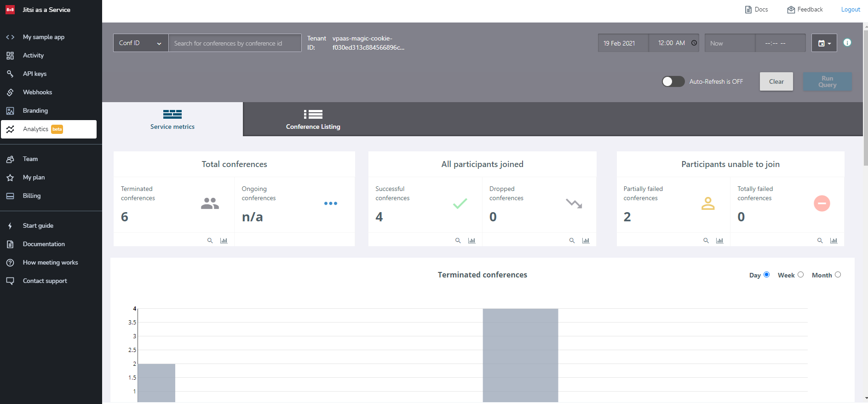Select the Day radio button
Image resolution: width=868 pixels, height=404 pixels.
(x=766, y=275)
